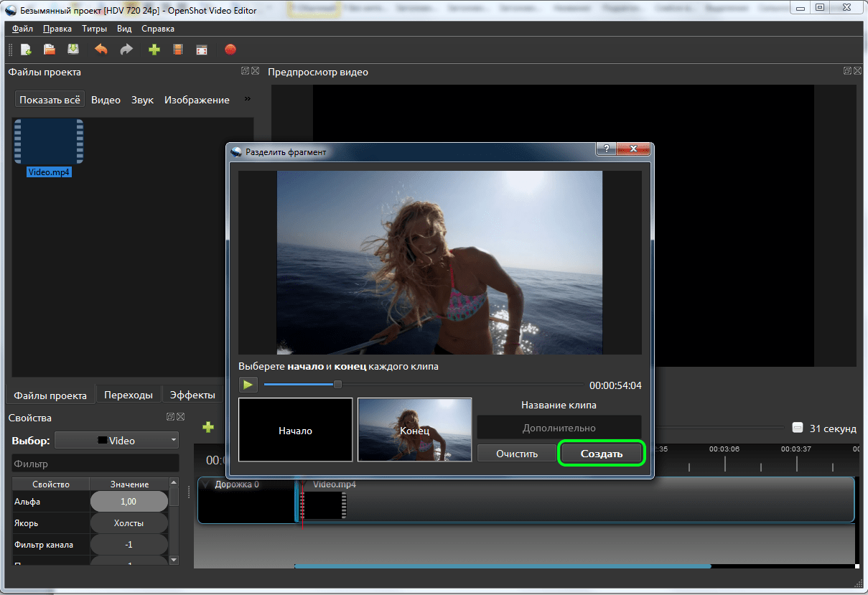Click the Redo arrow icon
868x595 pixels.
tap(126, 50)
